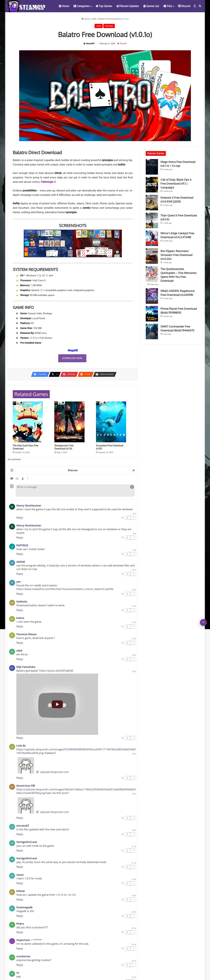Viewport: 210px width, 980px height.
Task: Share the page on Reddit
Action: tap(85, 374)
